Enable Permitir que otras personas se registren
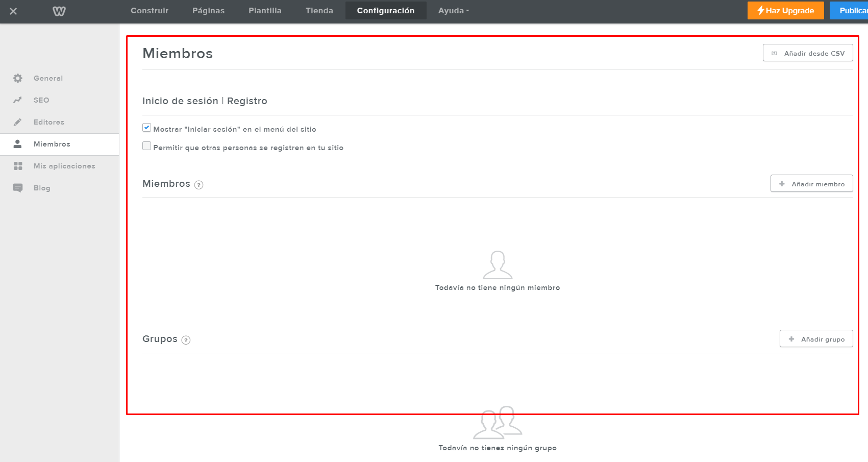The width and height of the screenshot is (868, 462). (x=147, y=146)
